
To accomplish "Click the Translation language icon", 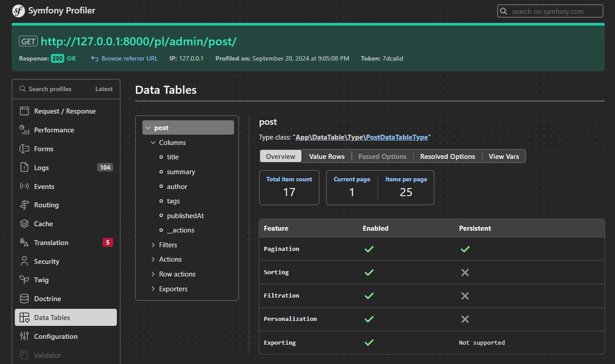I will tap(25, 242).
